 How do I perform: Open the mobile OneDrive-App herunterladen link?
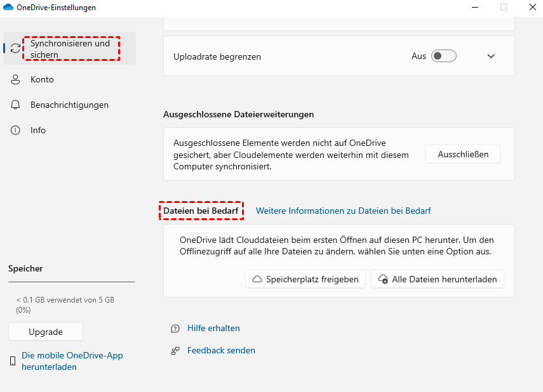pos(72,361)
